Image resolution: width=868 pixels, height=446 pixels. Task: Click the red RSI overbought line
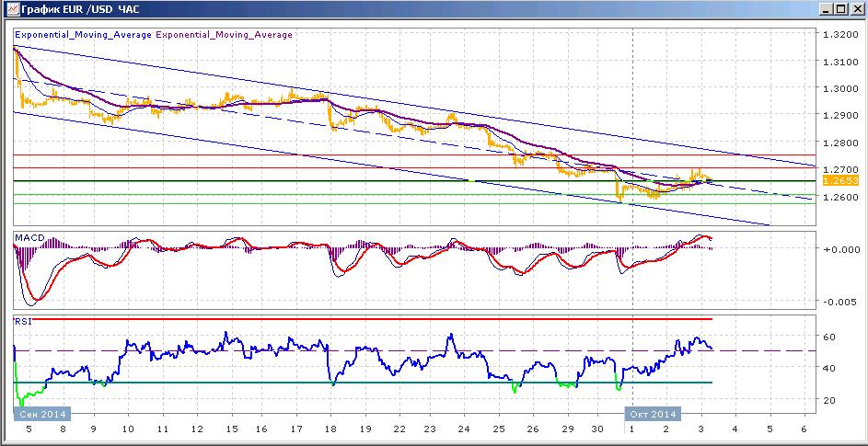click(363, 319)
